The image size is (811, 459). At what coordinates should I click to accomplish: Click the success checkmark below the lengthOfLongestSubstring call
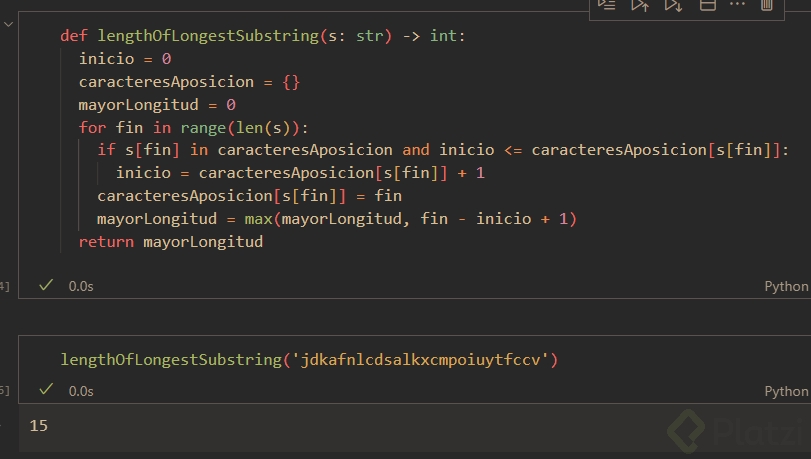(46, 389)
